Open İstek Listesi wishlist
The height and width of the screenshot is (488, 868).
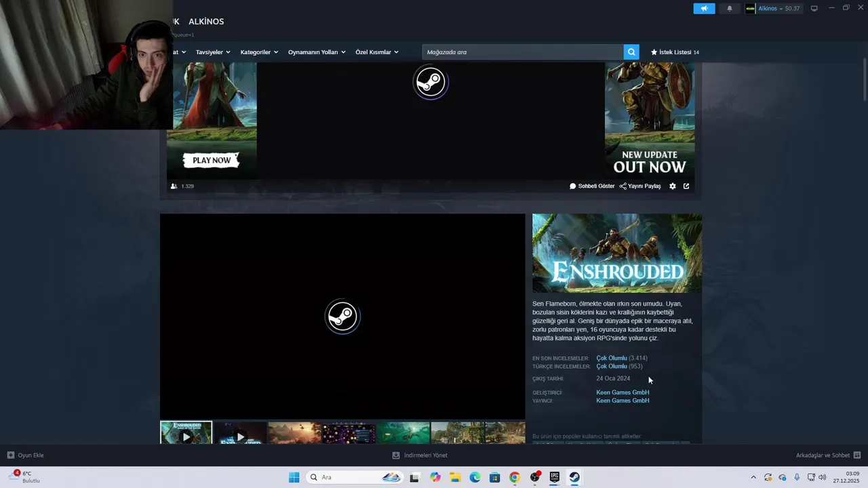pyautogui.click(x=675, y=52)
